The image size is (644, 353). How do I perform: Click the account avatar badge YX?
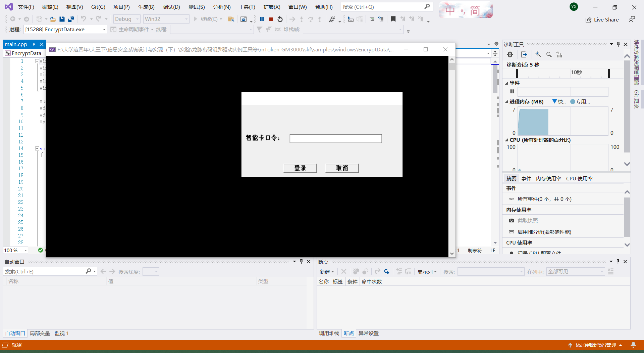[x=574, y=7]
